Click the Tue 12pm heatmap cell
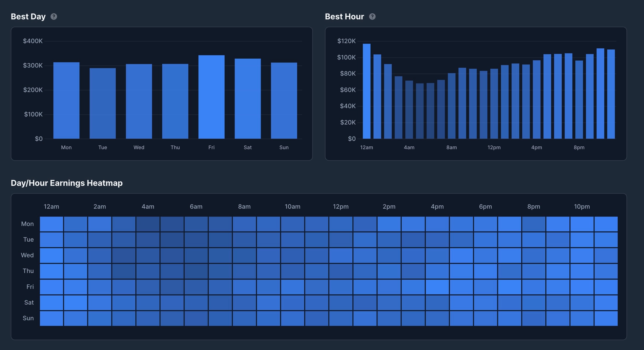 click(x=341, y=240)
